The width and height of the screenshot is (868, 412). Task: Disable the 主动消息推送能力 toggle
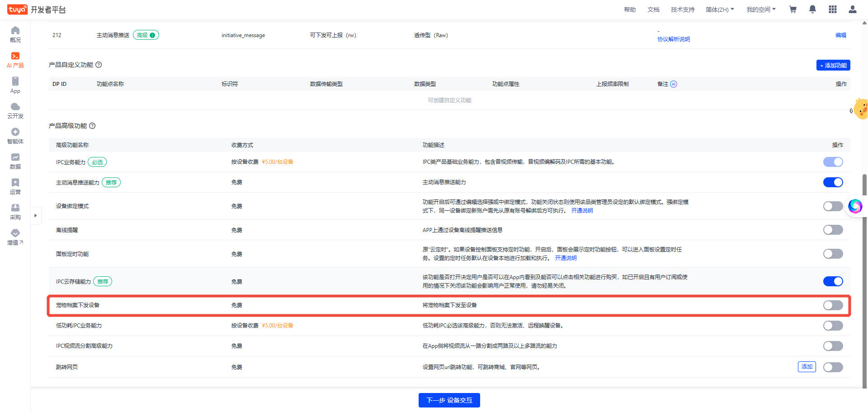pos(833,182)
